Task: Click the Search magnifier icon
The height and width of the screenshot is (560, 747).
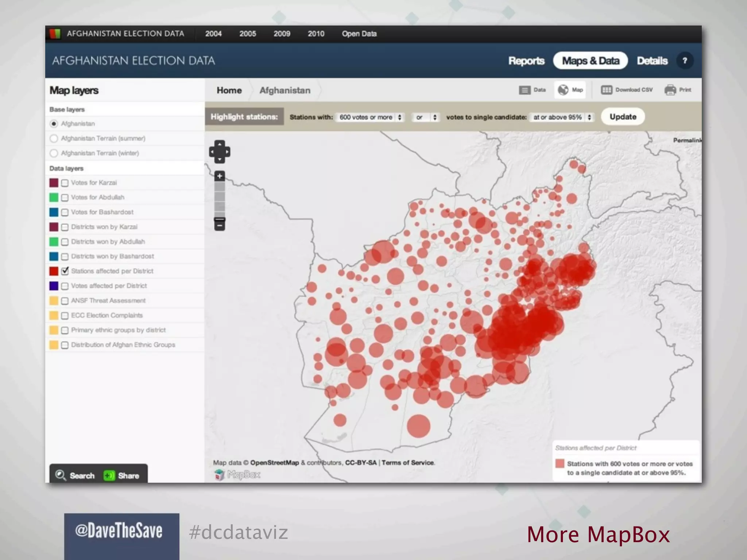Action: (x=60, y=475)
